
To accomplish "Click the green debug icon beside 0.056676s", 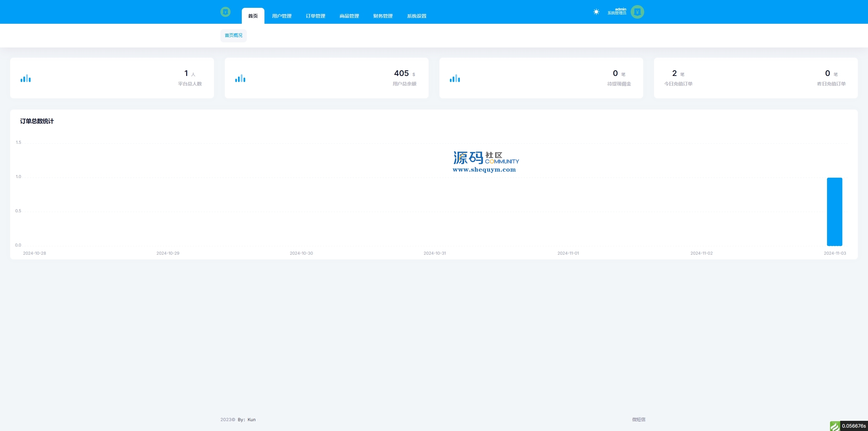I will [834, 426].
